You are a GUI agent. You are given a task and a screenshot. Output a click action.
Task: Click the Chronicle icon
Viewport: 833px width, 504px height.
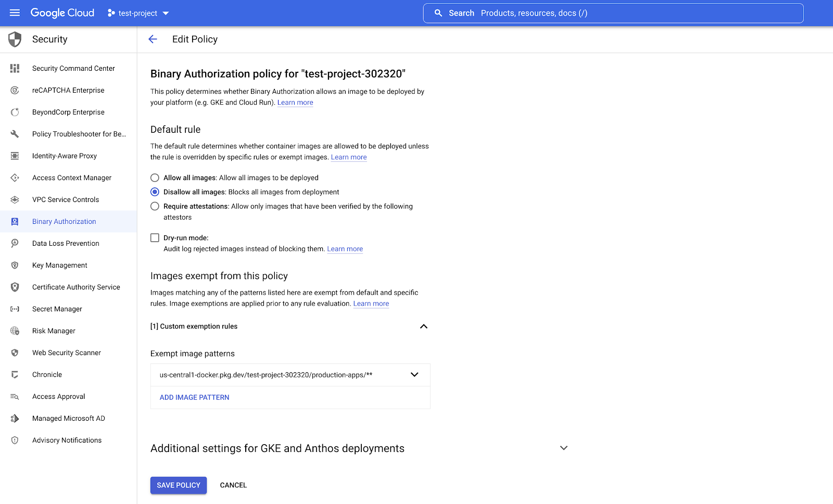click(x=15, y=374)
